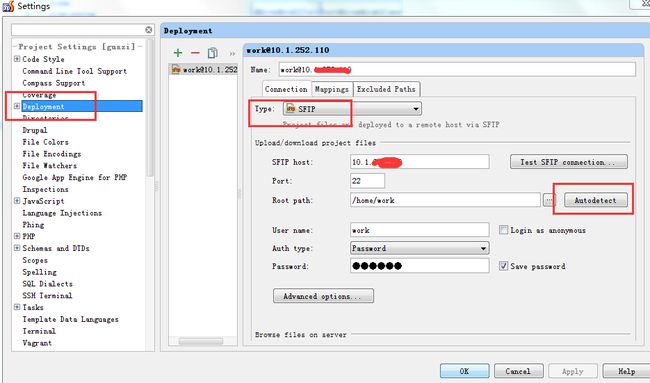Open Terminal settings
This screenshot has height=383, width=650.
pos(39,331)
